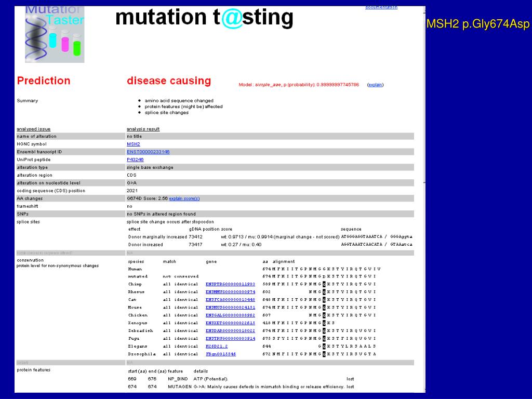Select the 'NP_BIND' feature entry
Viewport: 532px width, 399px height.
click(178, 379)
